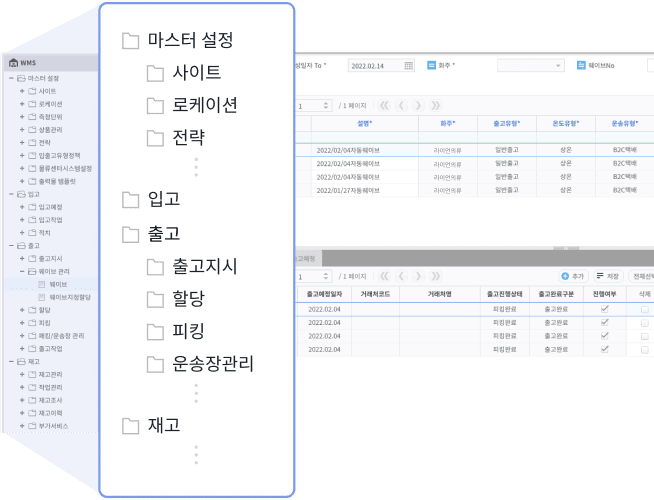654x500 pixels.
Task: Click the 저장 button
Action: [608, 275]
